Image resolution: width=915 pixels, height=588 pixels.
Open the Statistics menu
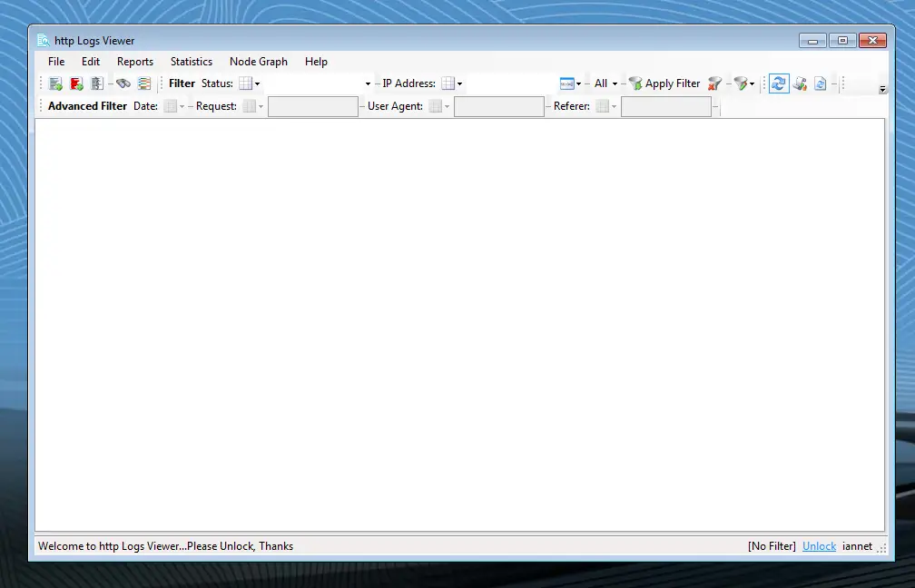[x=191, y=61]
